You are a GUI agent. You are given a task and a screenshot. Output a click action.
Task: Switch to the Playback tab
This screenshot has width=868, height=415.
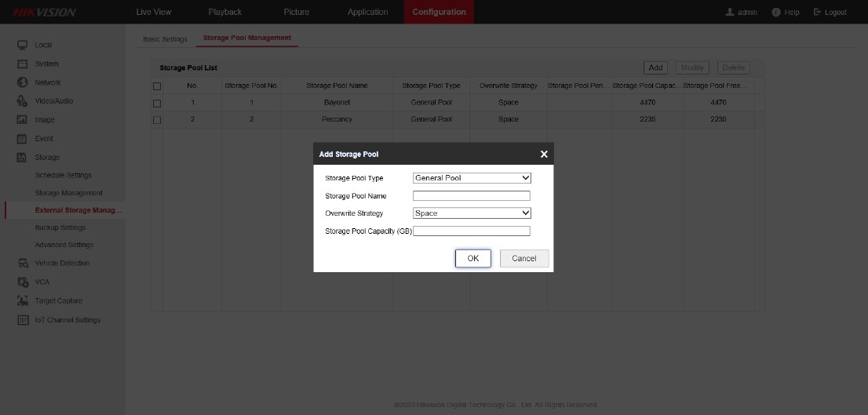tap(224, 12)
